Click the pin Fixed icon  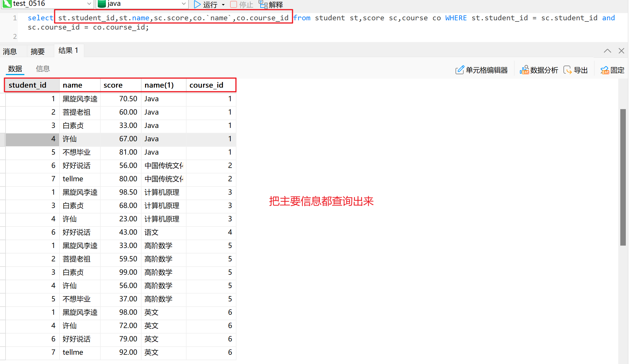(605, 70)
